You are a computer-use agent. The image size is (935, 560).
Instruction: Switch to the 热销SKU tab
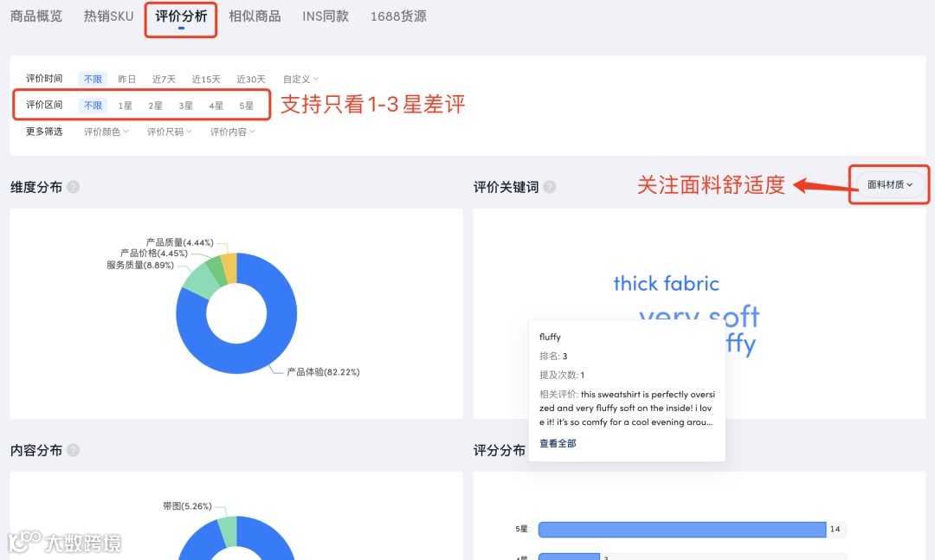click(x=108, y=16)
